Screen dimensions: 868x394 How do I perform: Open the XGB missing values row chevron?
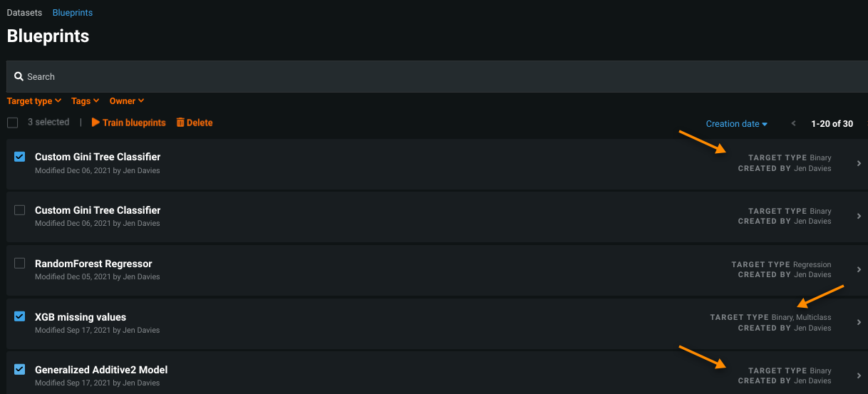[859, 323]
